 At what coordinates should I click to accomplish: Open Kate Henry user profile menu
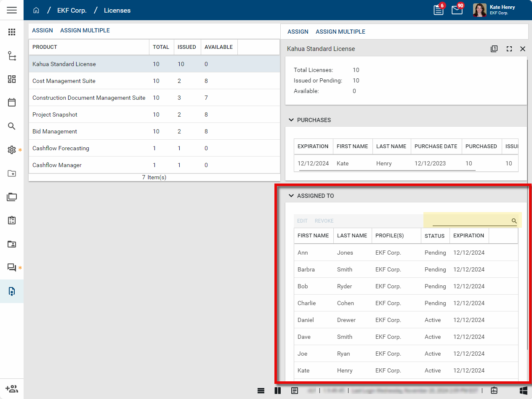[x=495, y=10]
